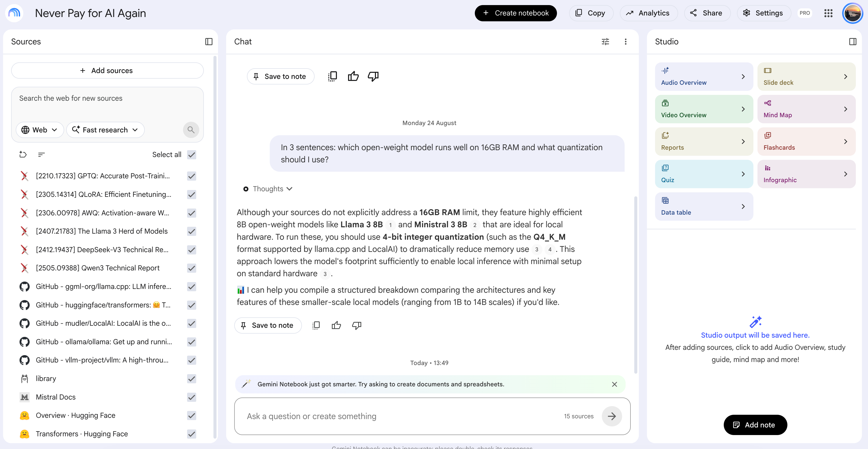Uncheck the DeepSeek-V3 source checkbox
868x449 pixels.
(x=191, y=250)
